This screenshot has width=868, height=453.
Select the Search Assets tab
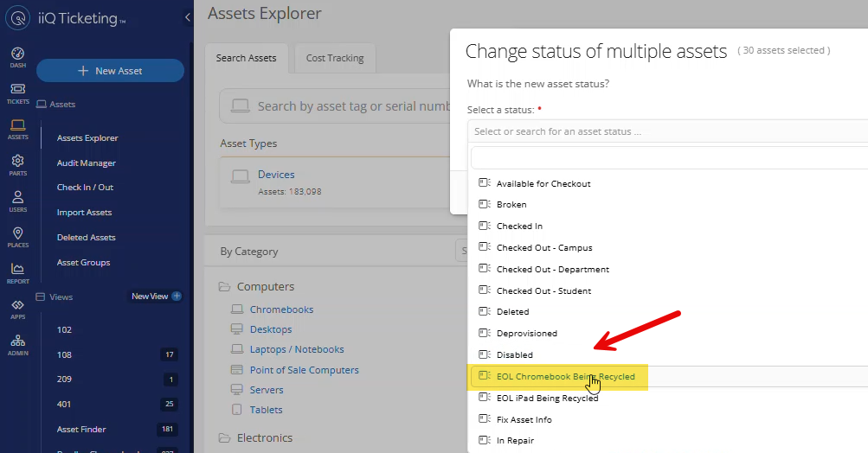tap(247, 58)
